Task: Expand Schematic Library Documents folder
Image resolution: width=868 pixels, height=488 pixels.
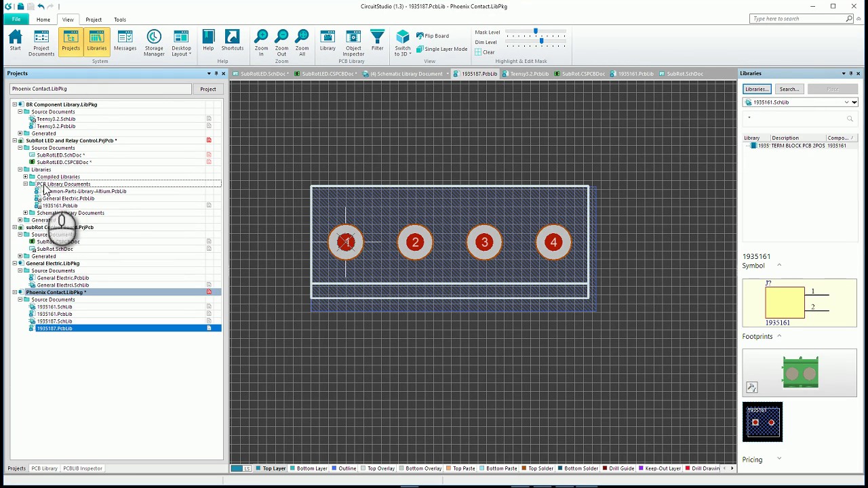Action: point(26,213)
